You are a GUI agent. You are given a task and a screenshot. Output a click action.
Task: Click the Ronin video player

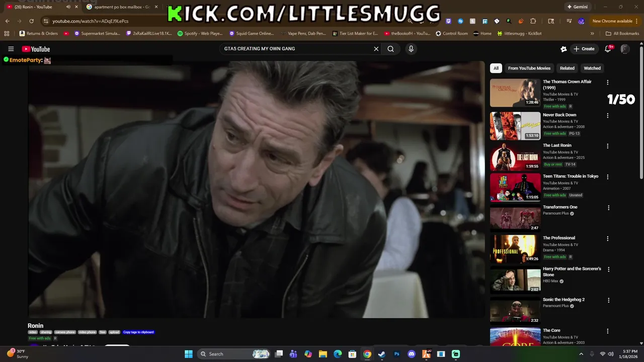(256, 190)
